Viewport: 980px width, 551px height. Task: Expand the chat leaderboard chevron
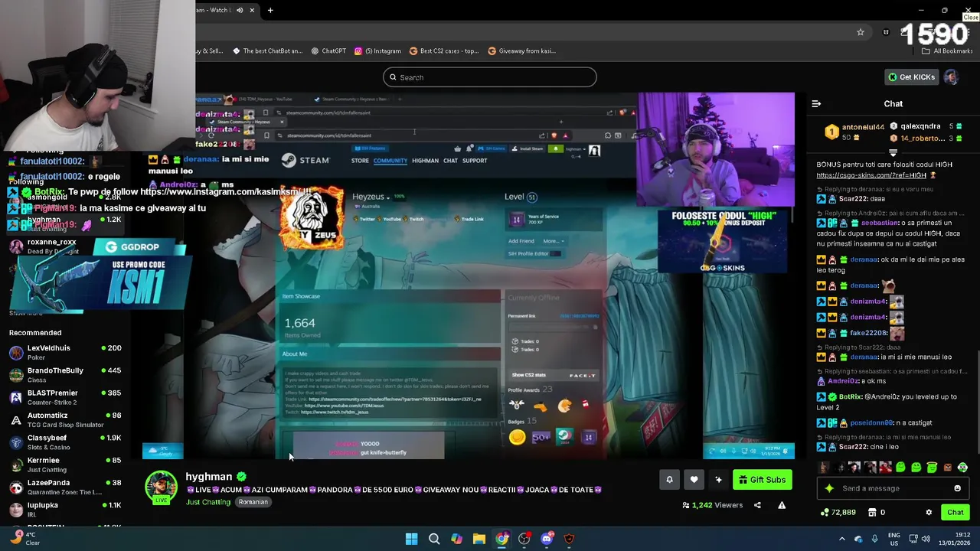(893, 152)
